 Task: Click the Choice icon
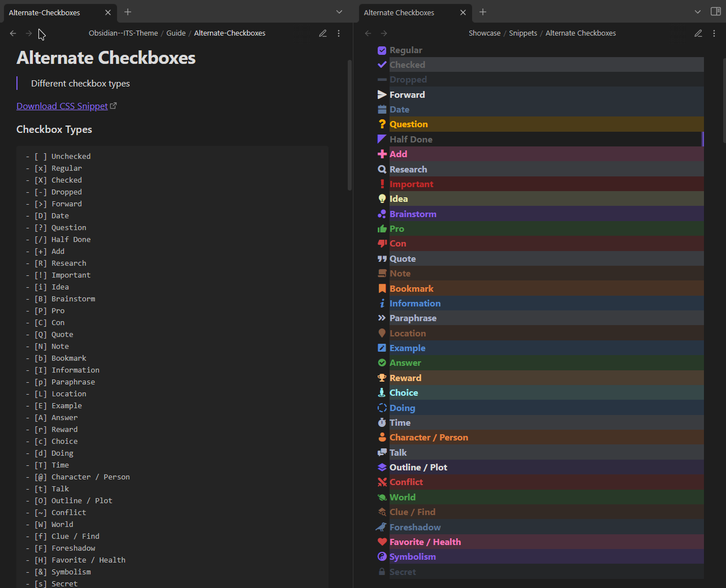click(x=382, y=393)
